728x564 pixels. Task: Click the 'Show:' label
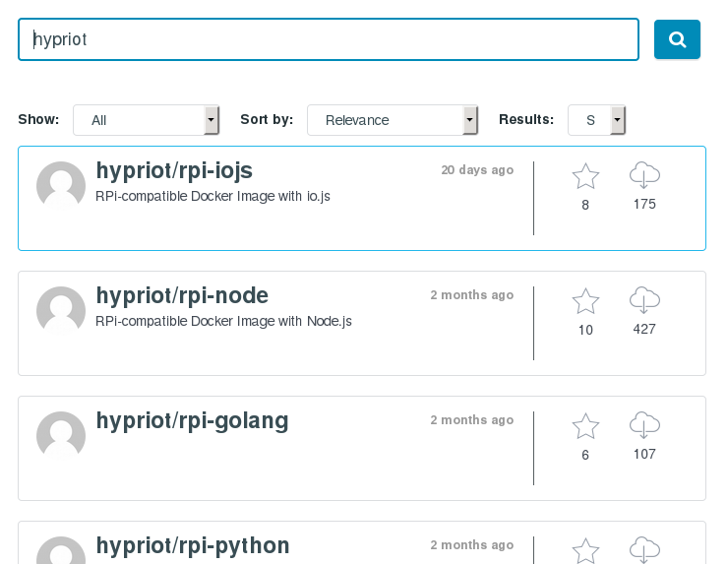pyautogui.click(x=38, y=119)
